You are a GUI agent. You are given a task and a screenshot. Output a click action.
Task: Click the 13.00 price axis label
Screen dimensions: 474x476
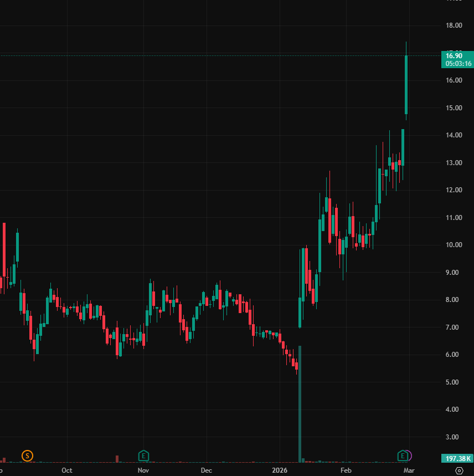click(454, 163)
